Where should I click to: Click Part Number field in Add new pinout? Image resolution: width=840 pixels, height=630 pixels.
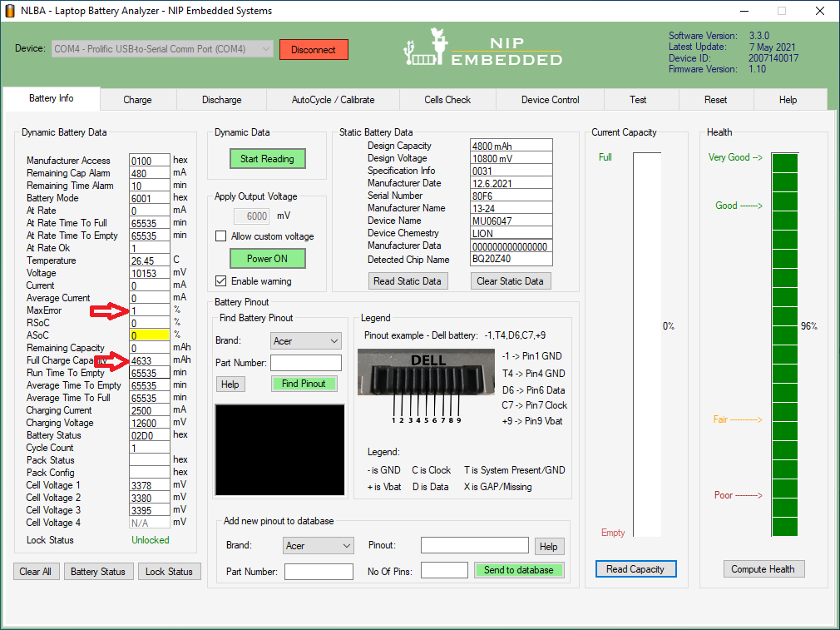pos(319,572)
